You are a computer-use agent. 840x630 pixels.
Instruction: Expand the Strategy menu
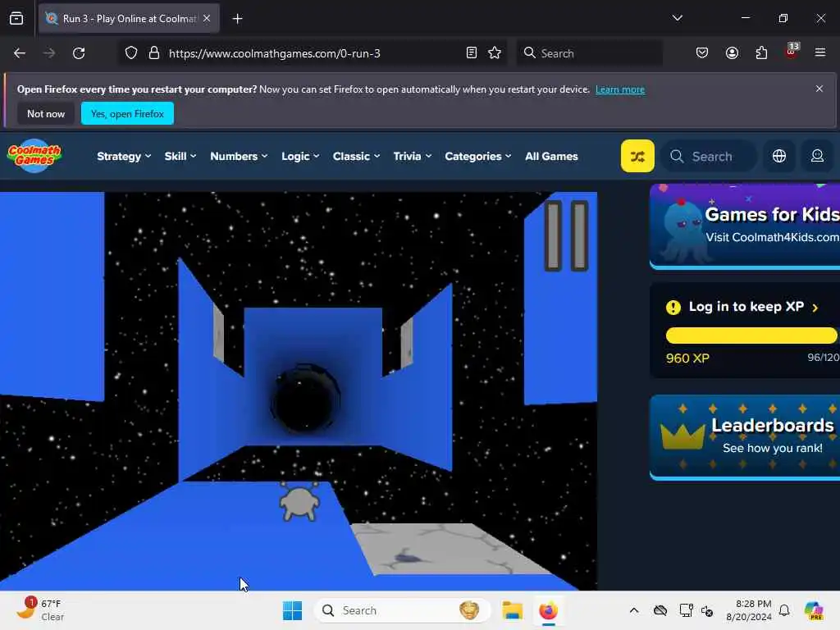[x=124, y=157]
